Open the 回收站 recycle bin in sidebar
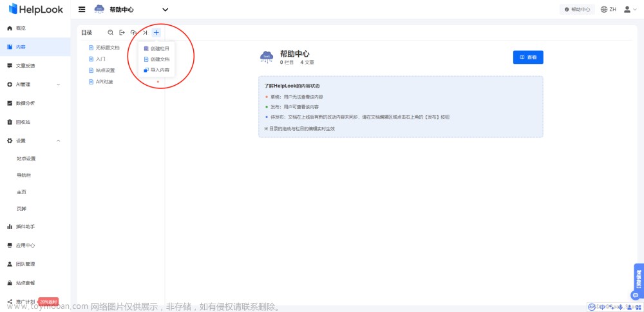 (x=23, y=122)
